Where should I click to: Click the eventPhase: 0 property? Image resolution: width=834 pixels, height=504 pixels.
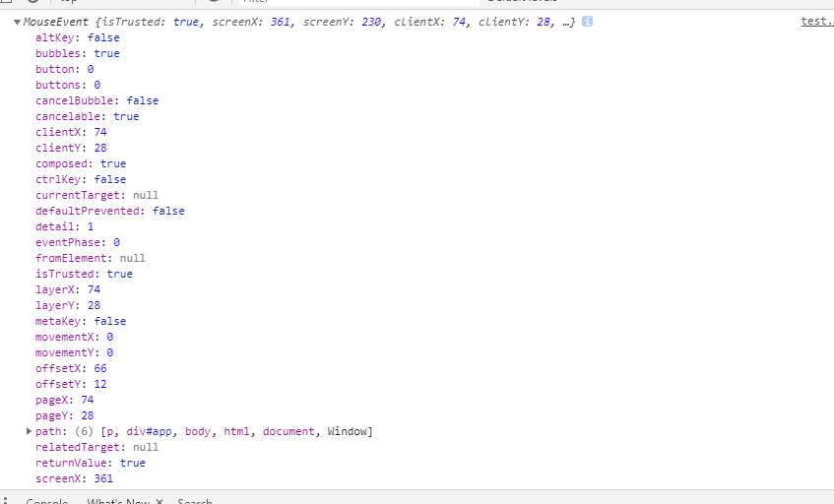(x=78, y=242)
